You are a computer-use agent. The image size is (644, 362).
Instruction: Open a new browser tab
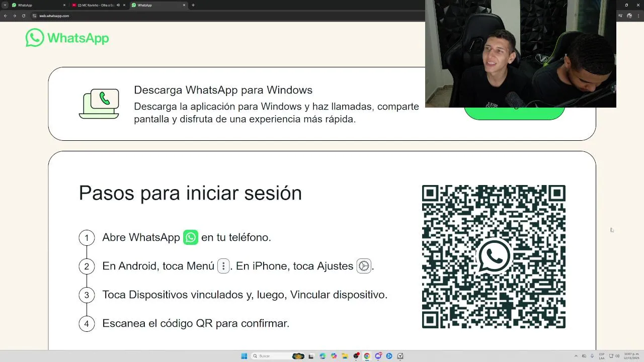(x=193, y=5)
